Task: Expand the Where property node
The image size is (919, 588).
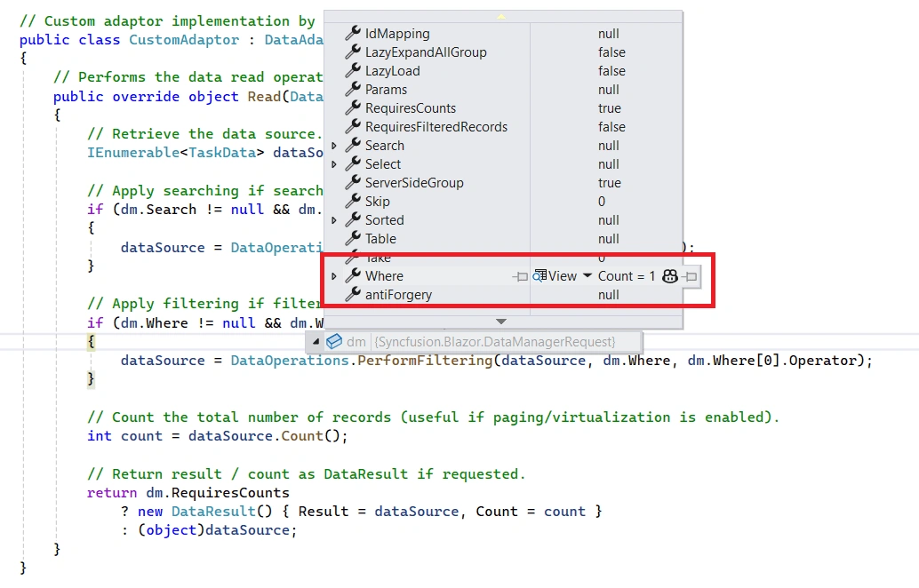Action: tap(334, 276)
